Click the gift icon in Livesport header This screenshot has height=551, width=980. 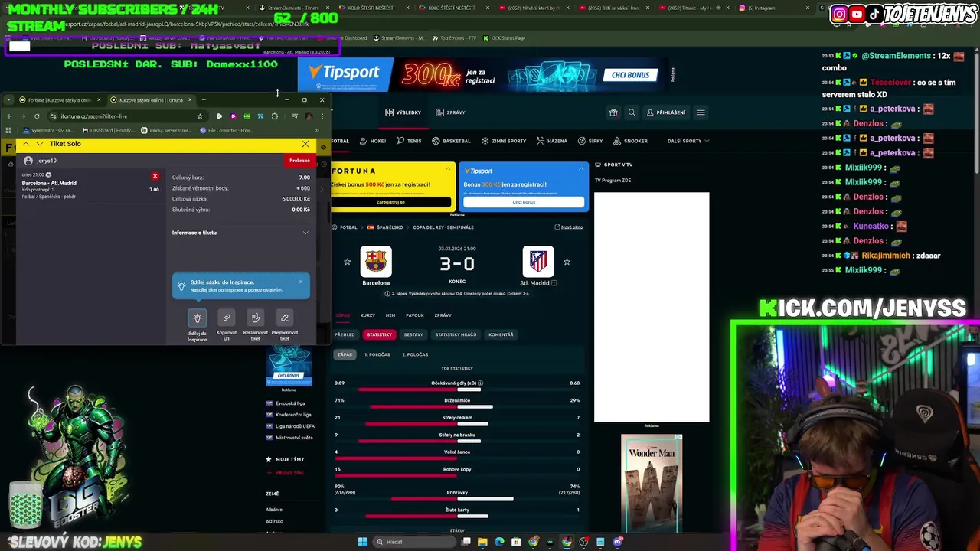[613, 112]
